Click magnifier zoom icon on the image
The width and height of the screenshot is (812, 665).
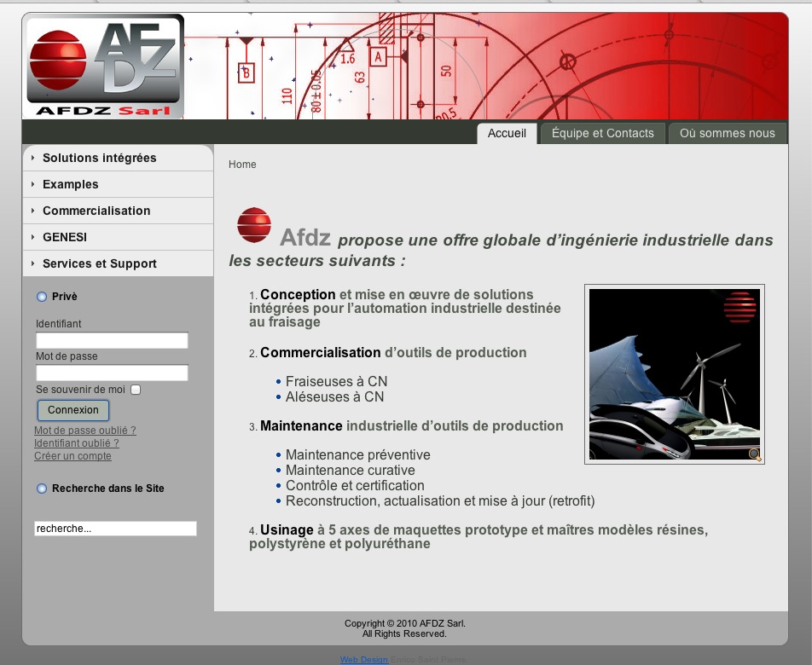click(x=754, y=454)
